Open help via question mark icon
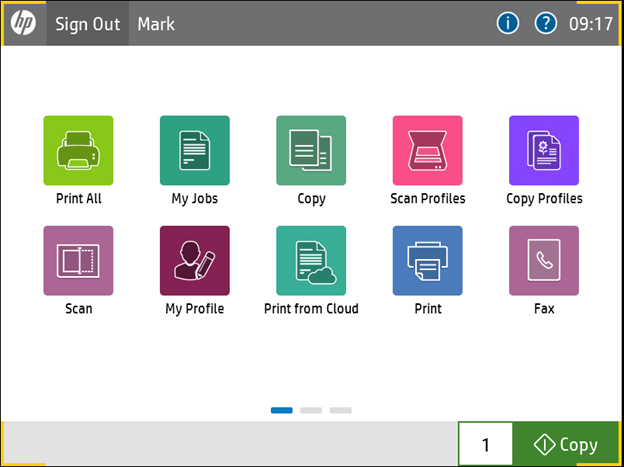This screenshot has width=624, height=467. pos(545,23)
